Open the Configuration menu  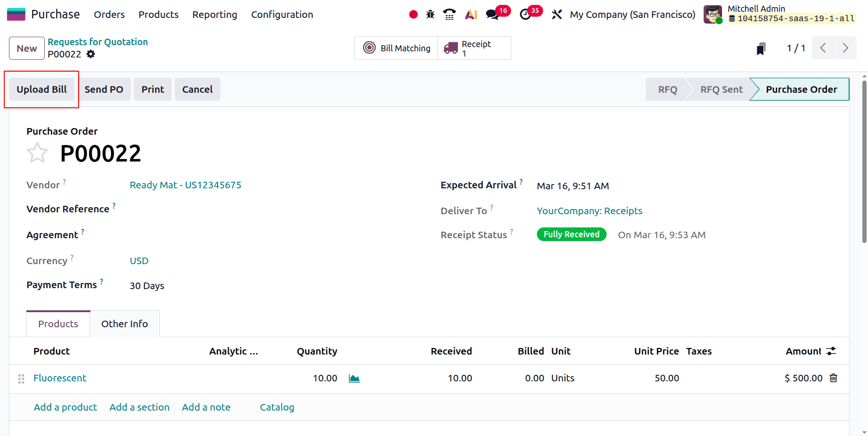pos(282,15)
